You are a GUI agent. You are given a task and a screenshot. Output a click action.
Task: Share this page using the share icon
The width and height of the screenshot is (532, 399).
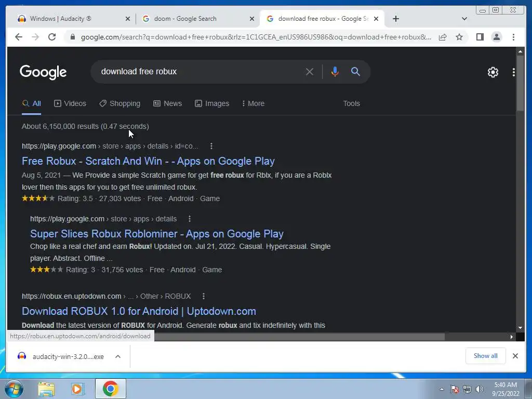[443, 37]
